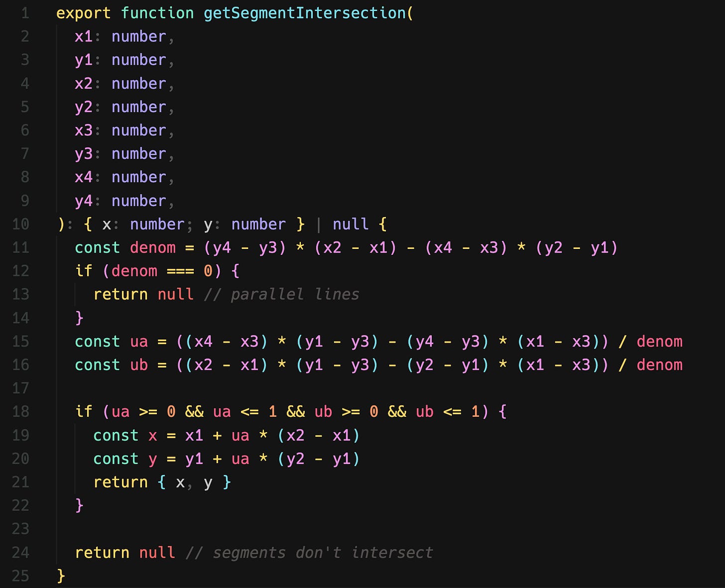The image size is (725, 588).
Task: Click 'ua >=' condition on line 18
Action: [134, 412]
